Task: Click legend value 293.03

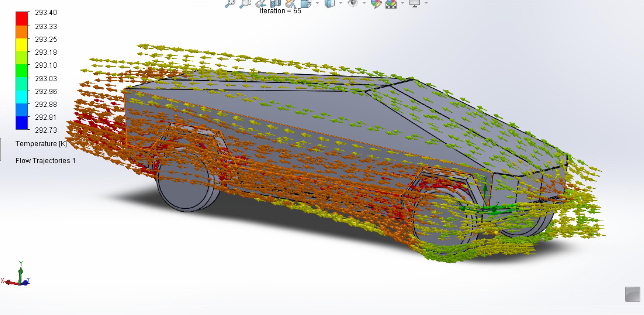Action: (x=46, y=79)
